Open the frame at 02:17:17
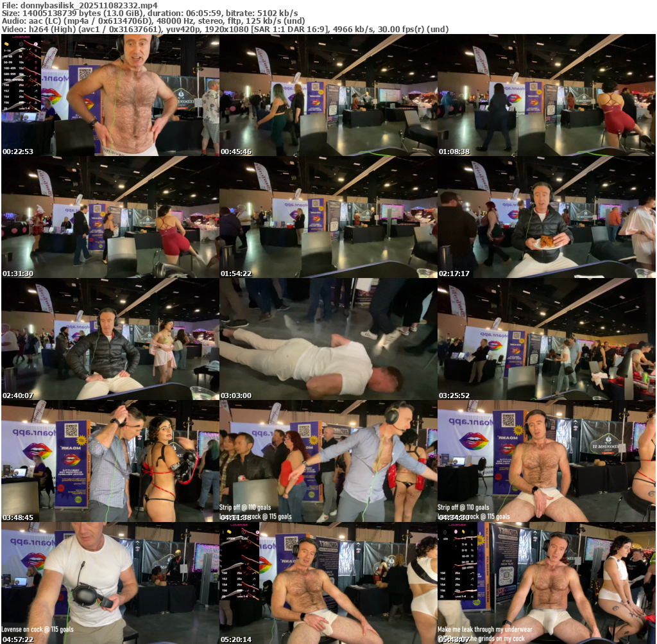 coord(546,217)
